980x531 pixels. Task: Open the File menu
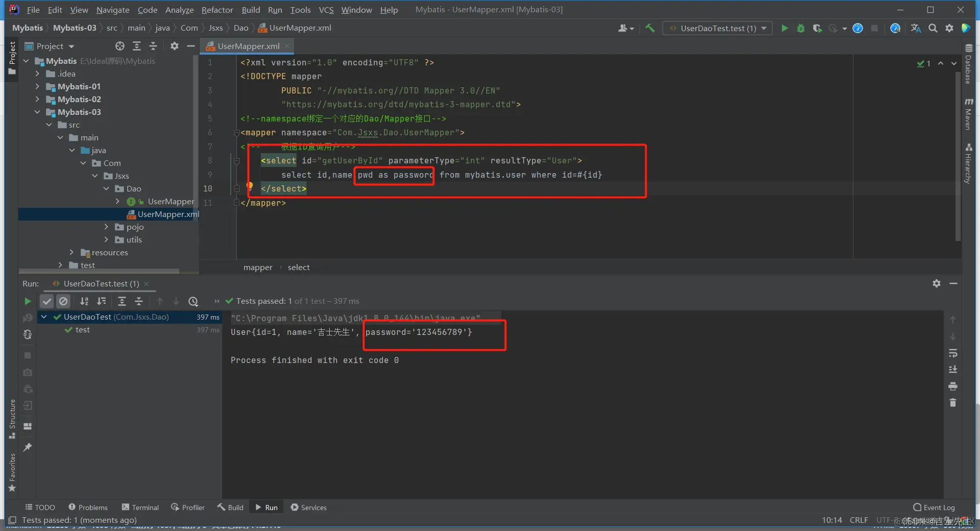33,10
